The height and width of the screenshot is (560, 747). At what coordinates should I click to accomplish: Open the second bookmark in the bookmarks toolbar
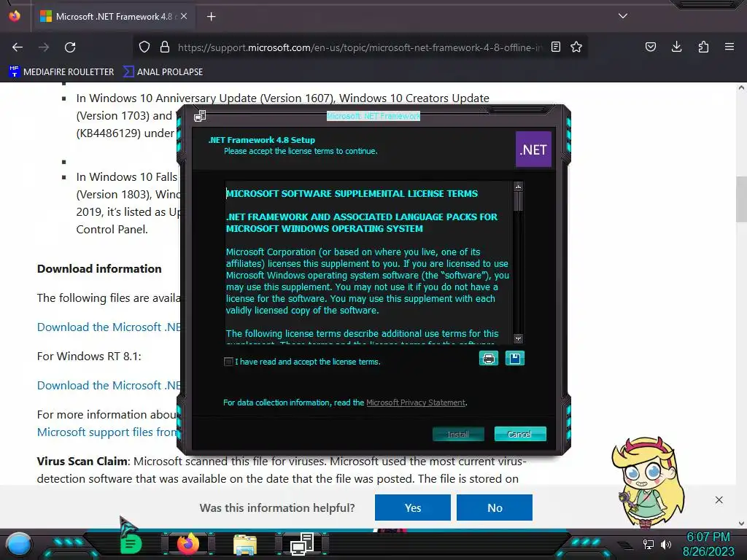[x=163, y=72]
